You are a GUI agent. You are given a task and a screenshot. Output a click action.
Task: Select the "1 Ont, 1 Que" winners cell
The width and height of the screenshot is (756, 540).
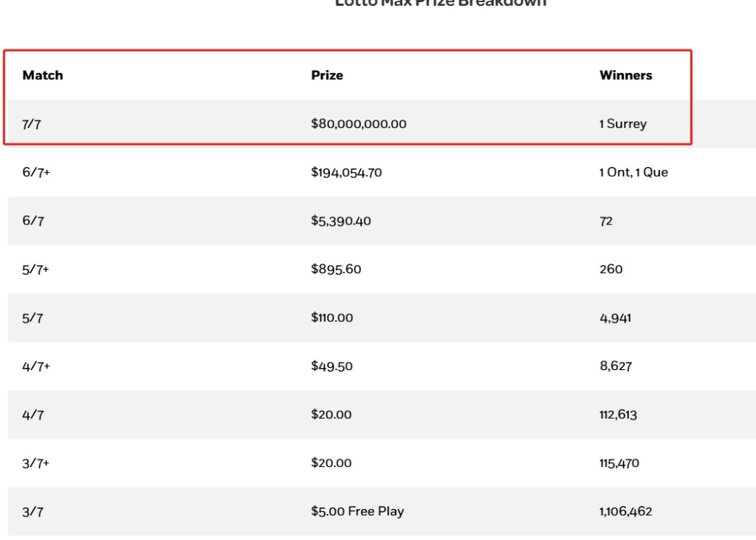pyautogui.click(x=633, y=172)
